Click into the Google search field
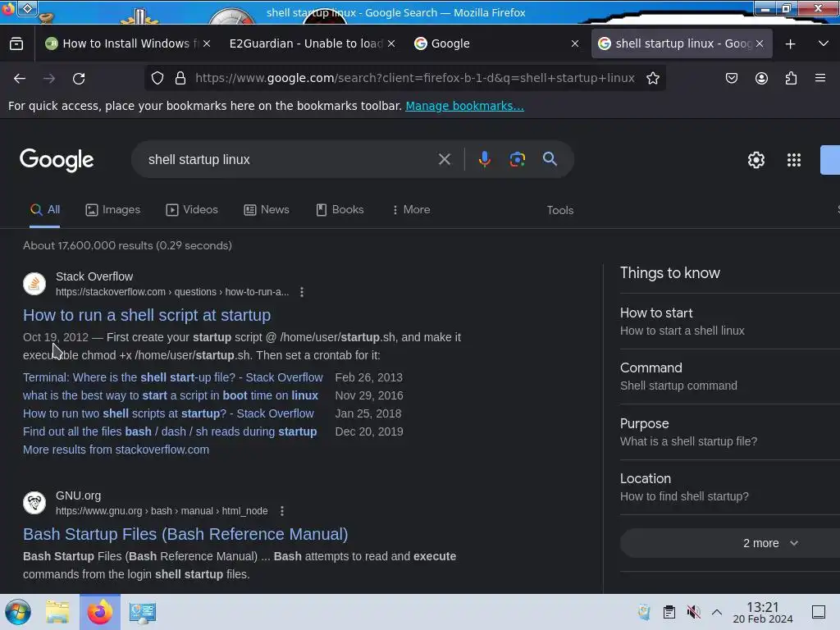The width and height of the screenshot is (840, 630). [x=290, y=159]
